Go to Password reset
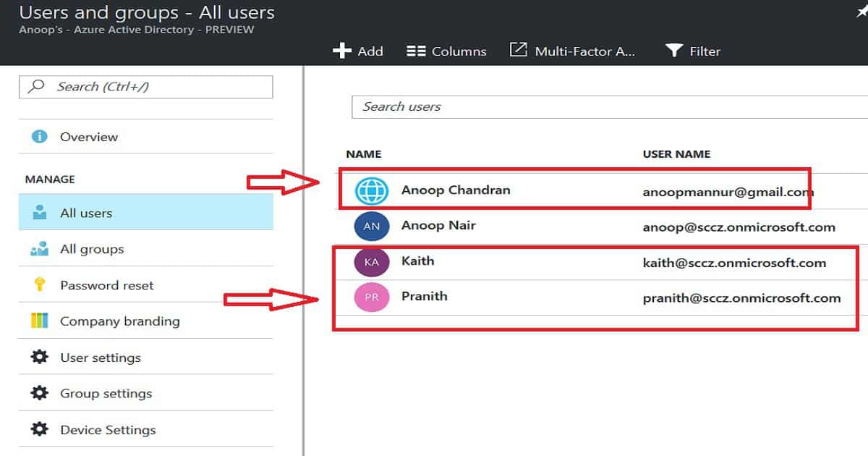 pyautogui.click(x=146, y=285)
